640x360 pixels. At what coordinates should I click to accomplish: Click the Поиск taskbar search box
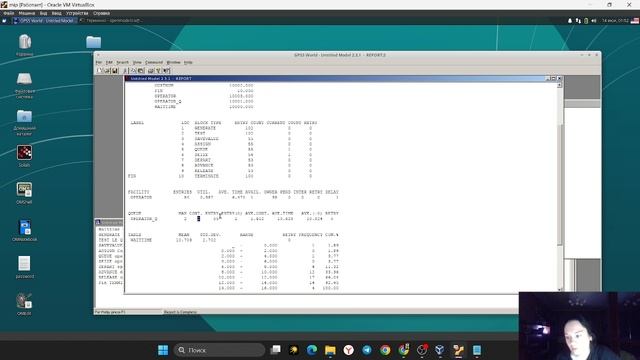[219, 350]
